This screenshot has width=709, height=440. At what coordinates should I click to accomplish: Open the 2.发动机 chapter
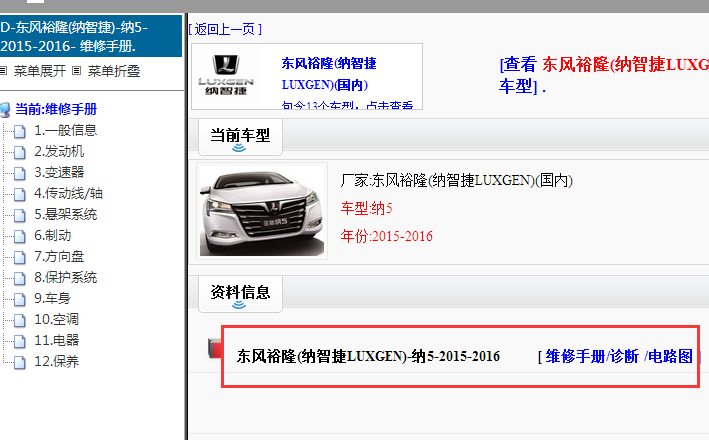point(59,151)
